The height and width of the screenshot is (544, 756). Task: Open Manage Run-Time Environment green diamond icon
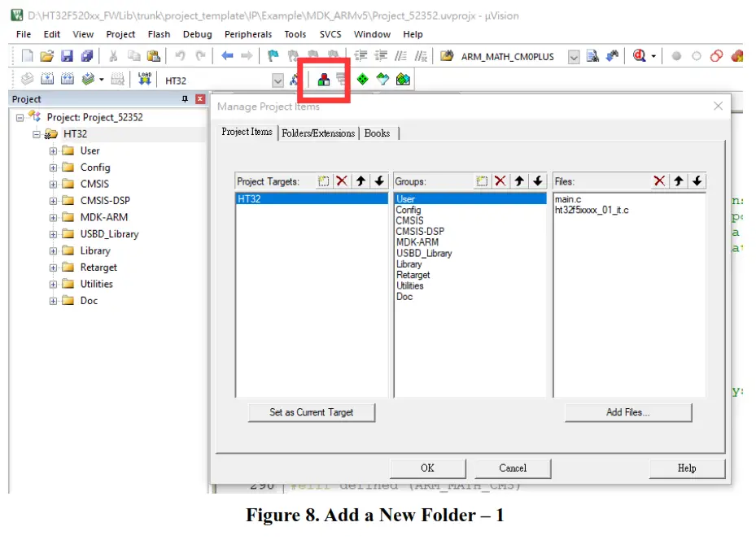pyautogui.click(x=363, y=79)
